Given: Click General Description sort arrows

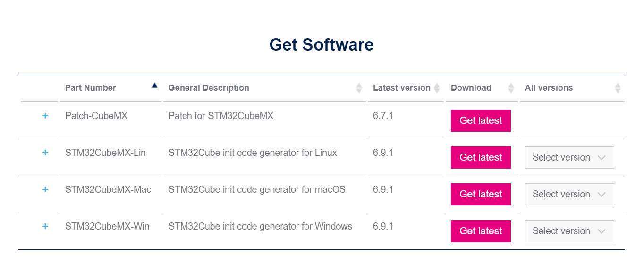Looking at the screenshot, I should [359, 88].
